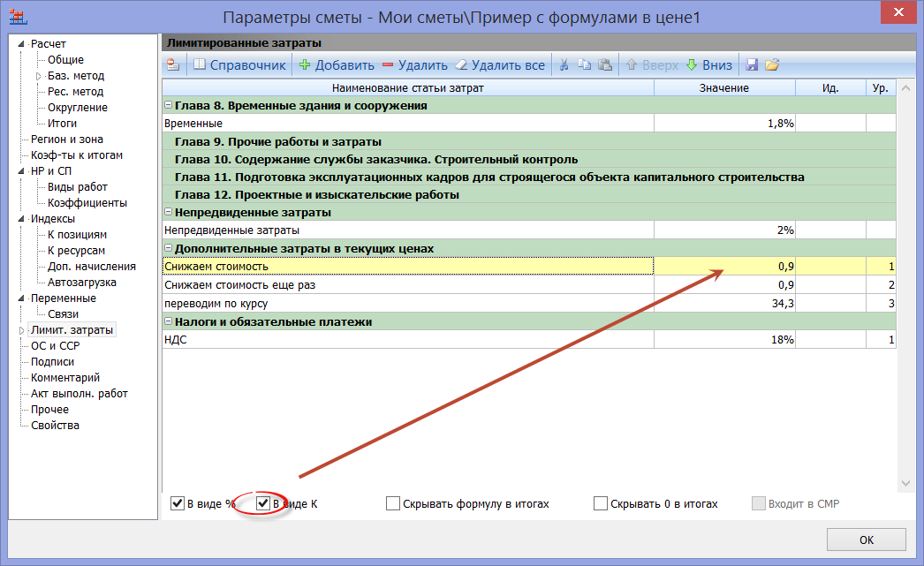Click the table scrollbar down arrow

pyautogui.click(x=905, y=483)
